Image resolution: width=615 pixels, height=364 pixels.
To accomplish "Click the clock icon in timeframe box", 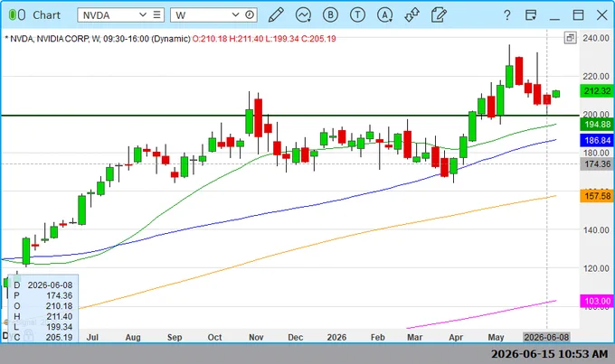I will [x=250, y=14].
